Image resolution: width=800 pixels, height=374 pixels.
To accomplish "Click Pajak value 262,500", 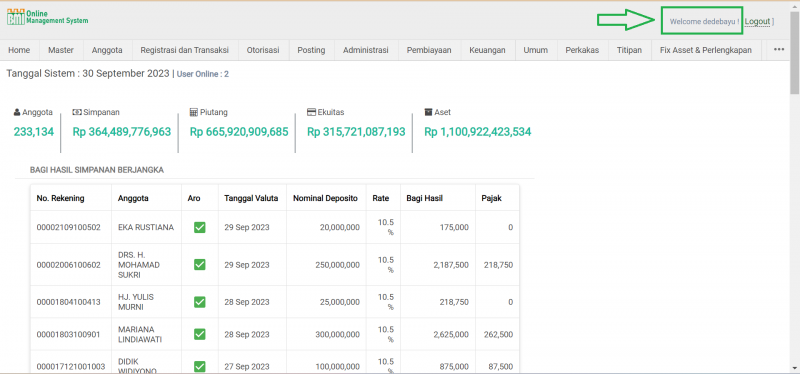I will [498, 334].
